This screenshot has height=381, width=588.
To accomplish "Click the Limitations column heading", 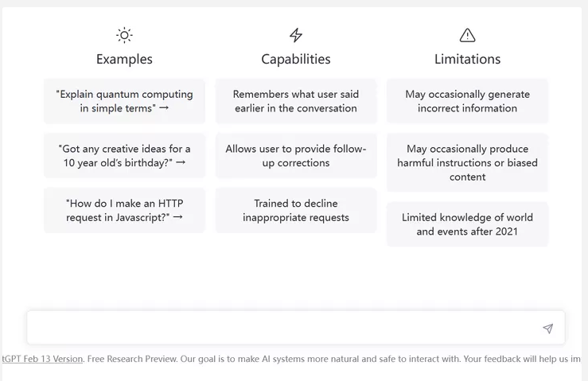I will tap(467, 59).
